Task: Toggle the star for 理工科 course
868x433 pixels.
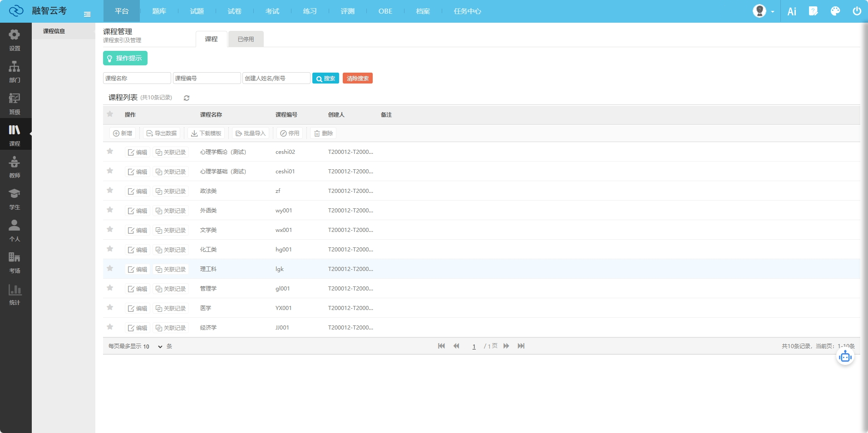Action: 110,269
